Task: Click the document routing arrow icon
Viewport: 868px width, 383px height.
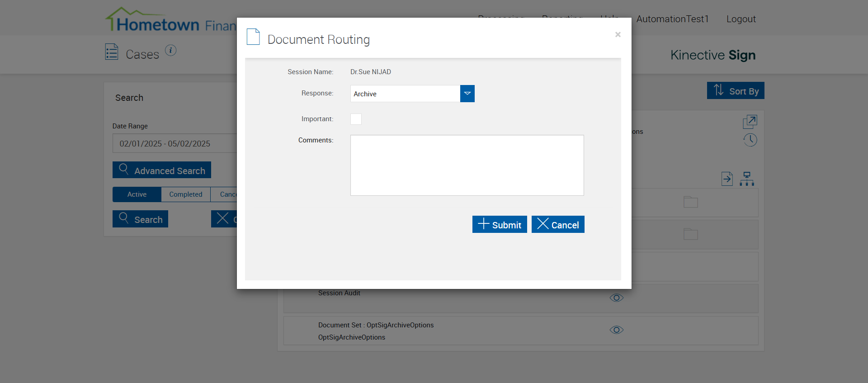Action: tap(727, 179)
